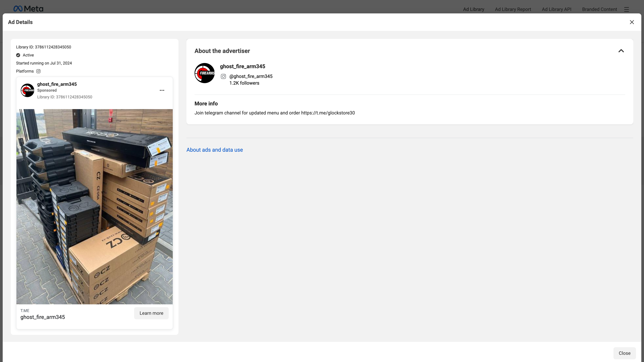Open the Ad Library API page
This screenshot has height=362, width=644.
pos(556,9)
